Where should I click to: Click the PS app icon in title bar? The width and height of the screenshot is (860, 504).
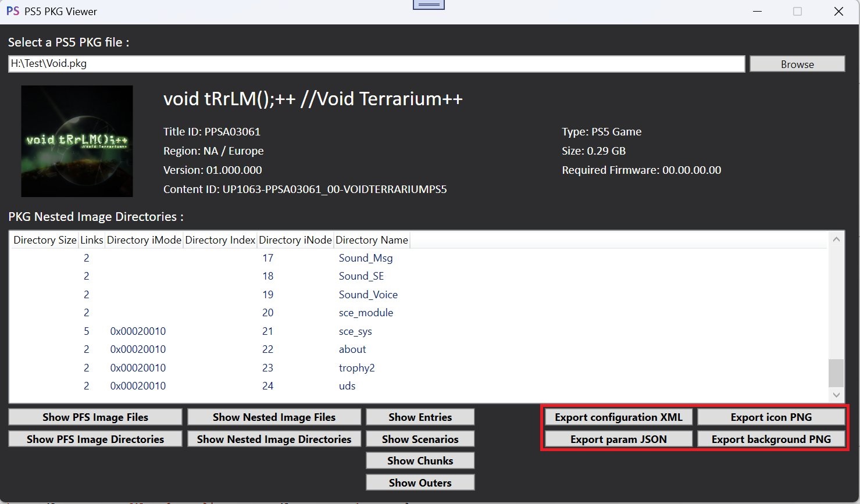tap(13, 11)
